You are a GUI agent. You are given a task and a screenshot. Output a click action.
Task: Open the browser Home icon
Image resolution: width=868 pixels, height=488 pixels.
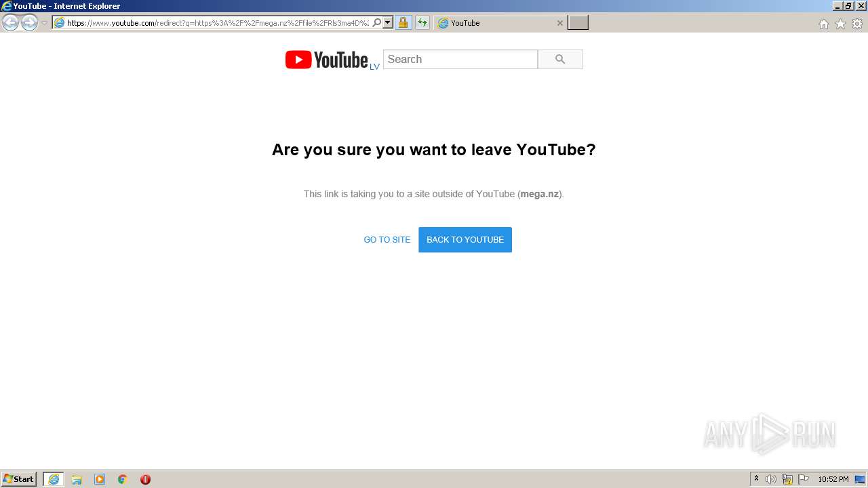[x=824, y=24]
